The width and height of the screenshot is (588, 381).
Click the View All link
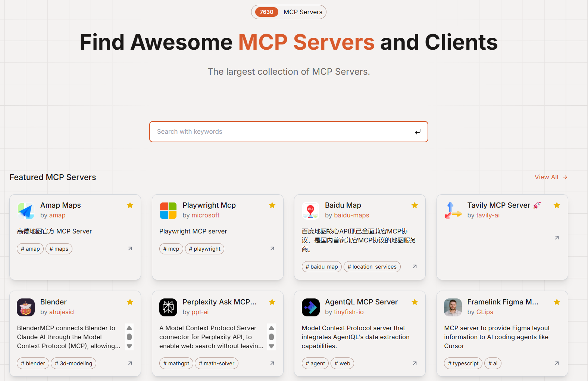click(551, 177)
